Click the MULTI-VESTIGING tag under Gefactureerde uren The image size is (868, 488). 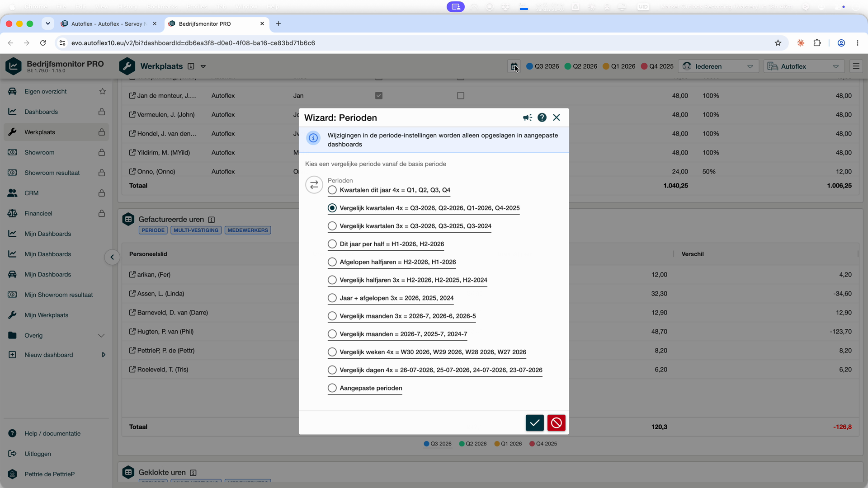[x=196, y=230]
